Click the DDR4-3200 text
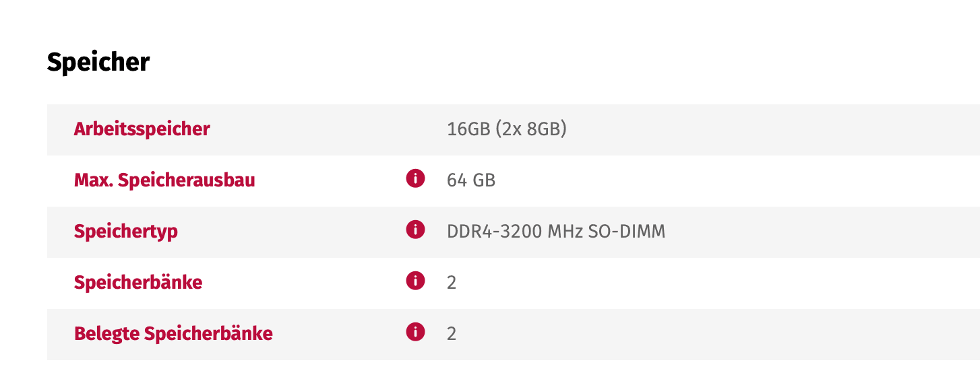This screenshot has width=980, height=381. click(494, 232)
